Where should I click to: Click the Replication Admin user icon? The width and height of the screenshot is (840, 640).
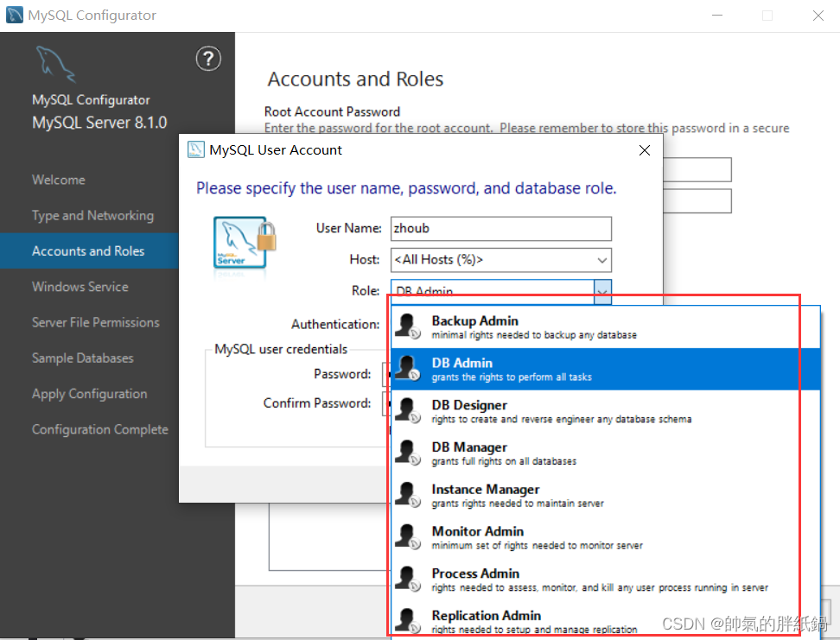[408, 621]
